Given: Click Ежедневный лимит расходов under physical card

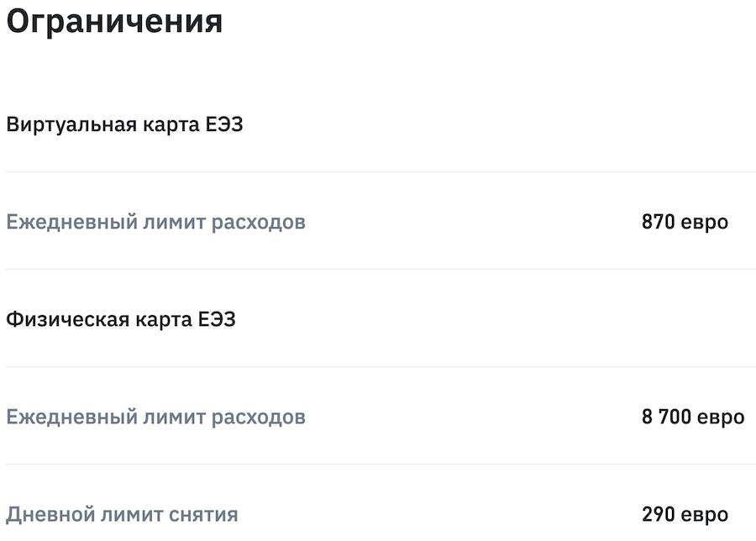Looking at the screenshot, I should 155,418.
